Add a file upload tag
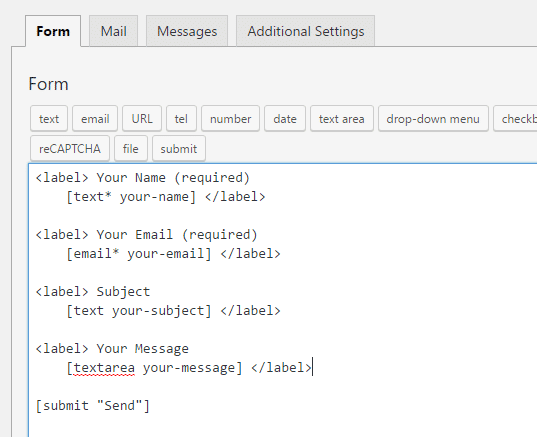Viewport: 537px width, 437px height. point(131,149)
